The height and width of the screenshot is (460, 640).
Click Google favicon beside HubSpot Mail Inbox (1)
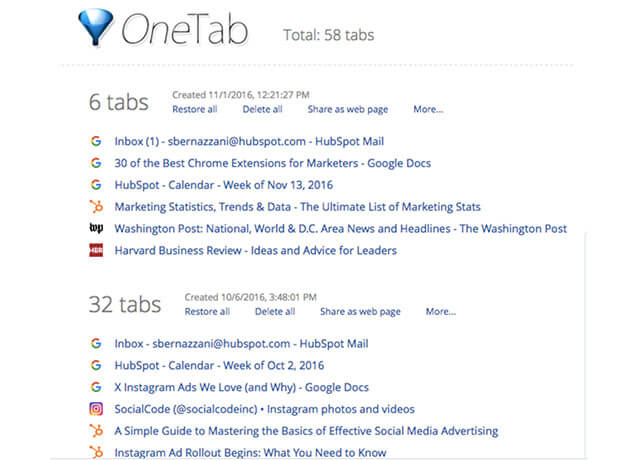point(96,142)
